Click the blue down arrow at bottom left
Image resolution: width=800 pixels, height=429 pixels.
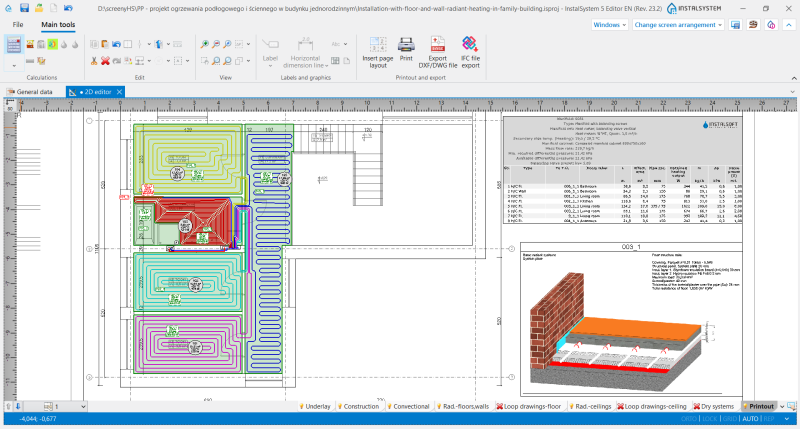[18, 407]
